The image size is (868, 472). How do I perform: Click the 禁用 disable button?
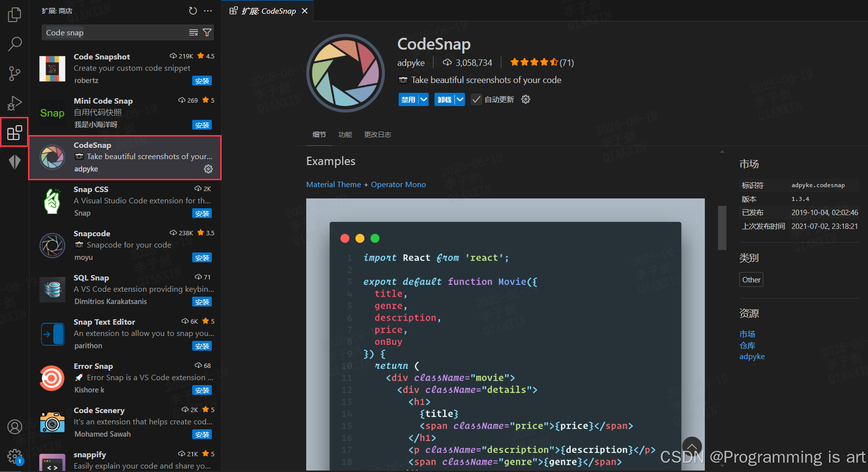408,100
